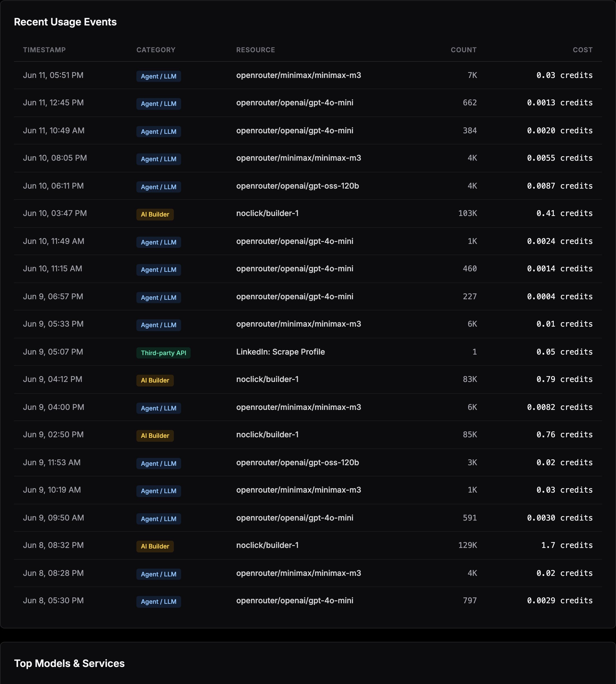The width and height of the screenshot is (616, 684).
Task: Click the 1.7 credits cost cell
Action: [x=567, y=545]
